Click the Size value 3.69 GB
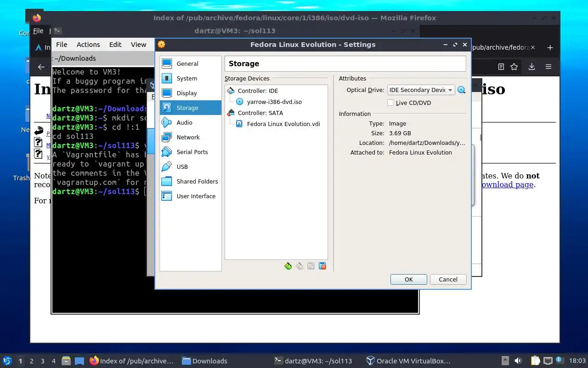 pyautogui.click(x=400, y=133)
